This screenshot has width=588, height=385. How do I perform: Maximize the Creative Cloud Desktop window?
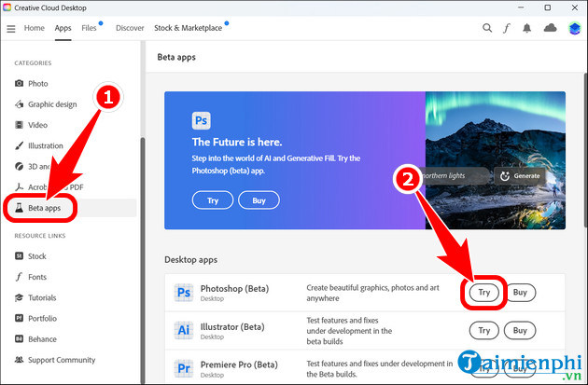548,7
